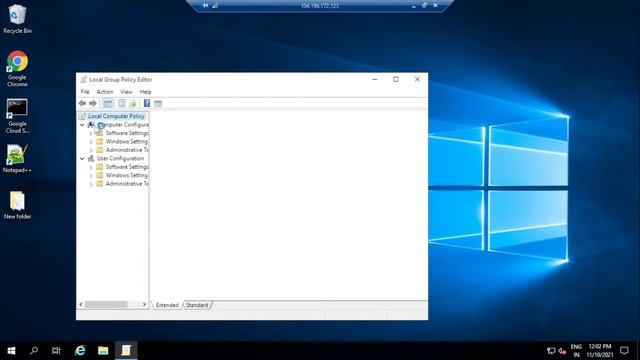Minimize the Local Group Policy Editor window
The width and height of the screenshot is (640, 360).
[x=375, y=79]
